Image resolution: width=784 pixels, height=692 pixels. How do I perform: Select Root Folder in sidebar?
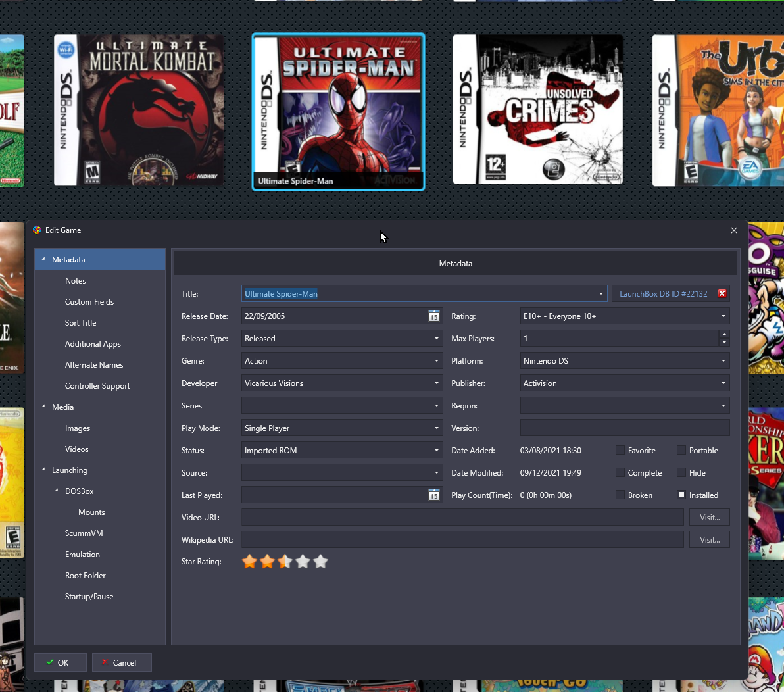pyautogui.click(x=86, y=576)
